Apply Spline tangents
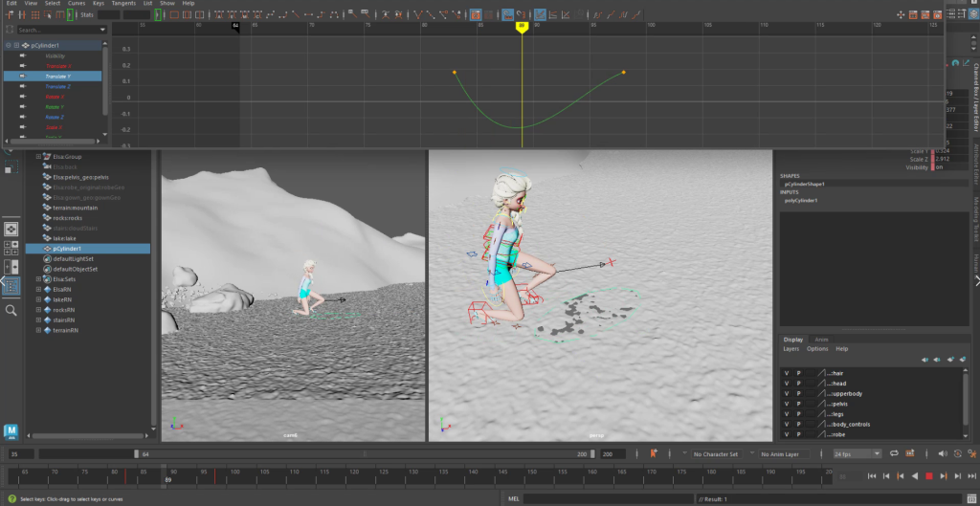 [271, 14]
